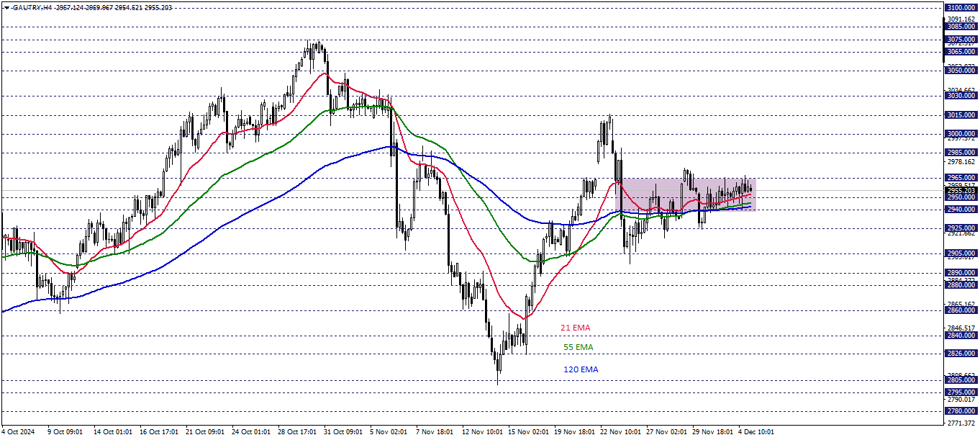Select the 3050.000 price level label
Viewport: 980px width, 440px height.
click(961, 71)
